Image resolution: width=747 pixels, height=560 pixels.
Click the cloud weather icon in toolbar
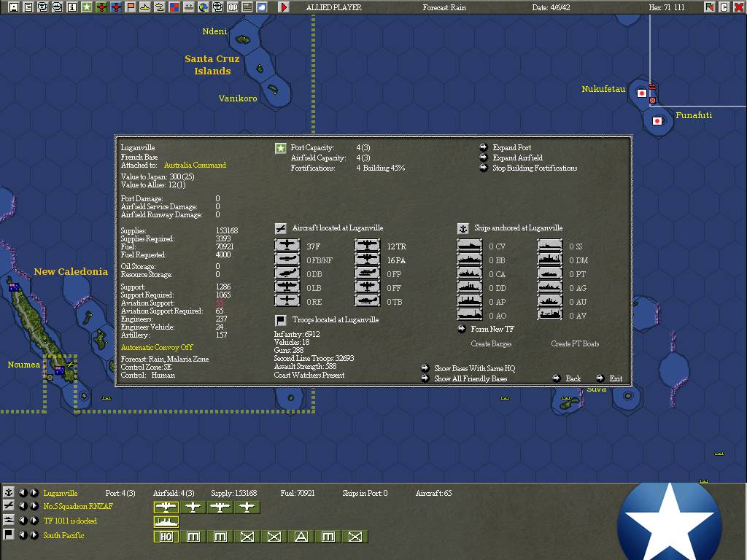[x=262, y=7]
